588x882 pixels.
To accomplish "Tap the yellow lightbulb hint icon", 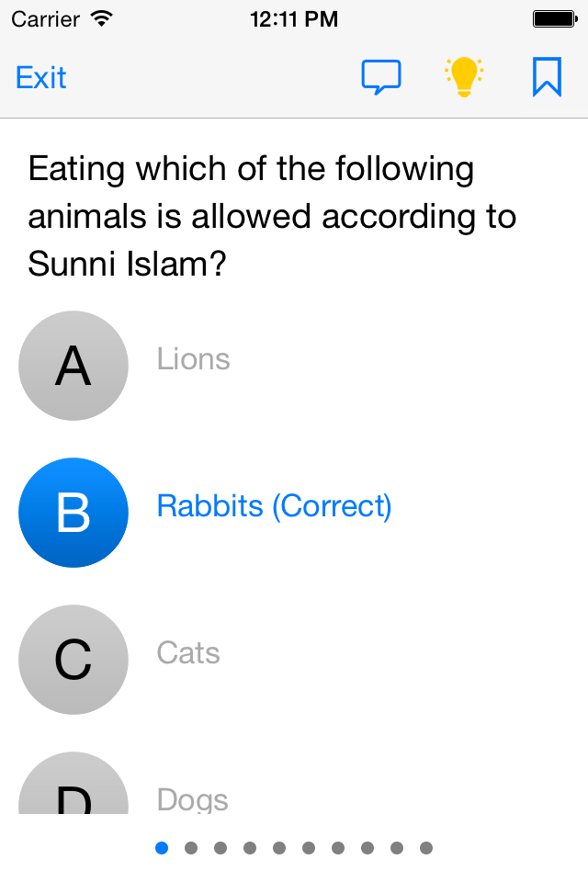I will [464, 77].
